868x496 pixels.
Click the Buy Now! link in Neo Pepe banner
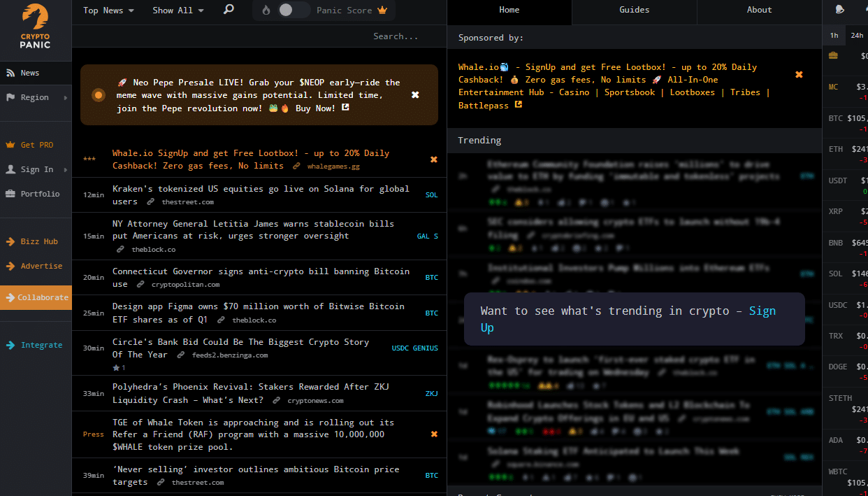315,108
